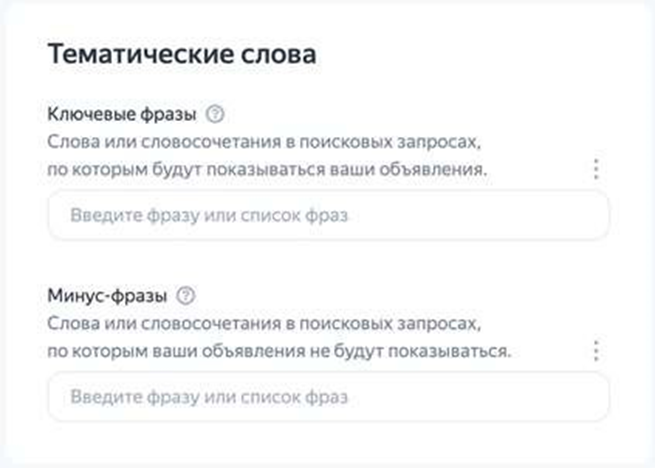The width and height of the screenshot is (655, 468).
Task: Open three-dot menu for Минус-фразы field
Action: tap(597, 351)
